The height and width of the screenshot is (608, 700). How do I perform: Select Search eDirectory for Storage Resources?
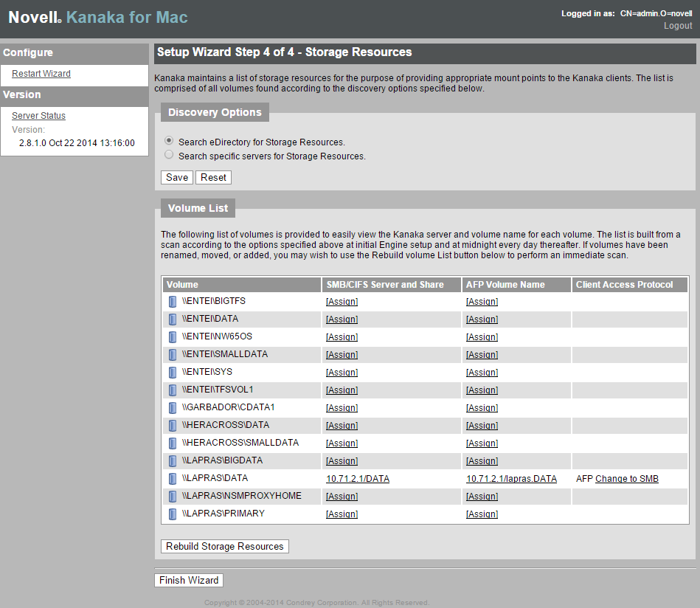click(x=170, y=140)
